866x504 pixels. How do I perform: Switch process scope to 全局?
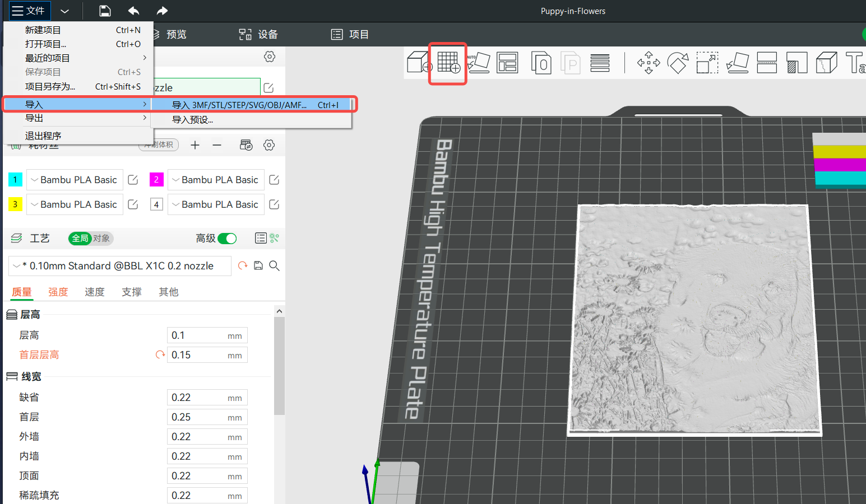pos(80,239)
